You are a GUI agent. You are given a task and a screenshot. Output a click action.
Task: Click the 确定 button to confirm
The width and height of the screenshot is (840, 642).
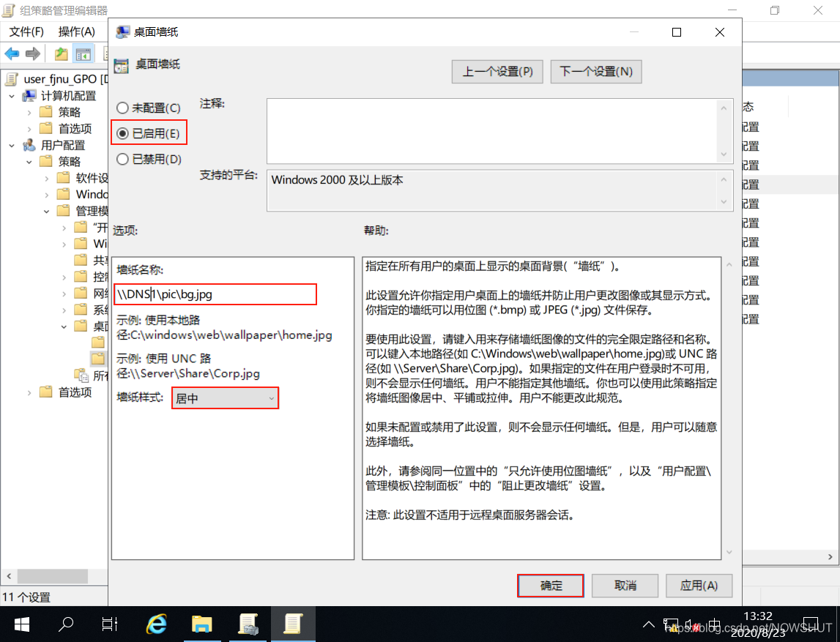[550, 586]
